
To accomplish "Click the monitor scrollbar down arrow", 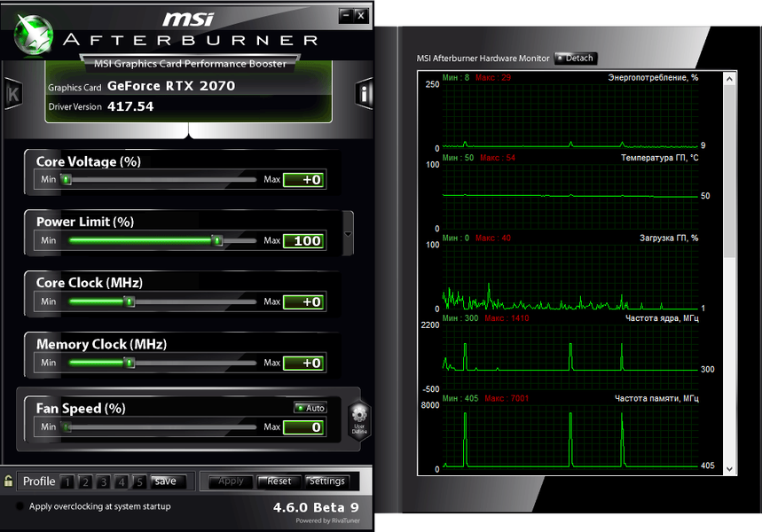I will (x=729, y=469).
